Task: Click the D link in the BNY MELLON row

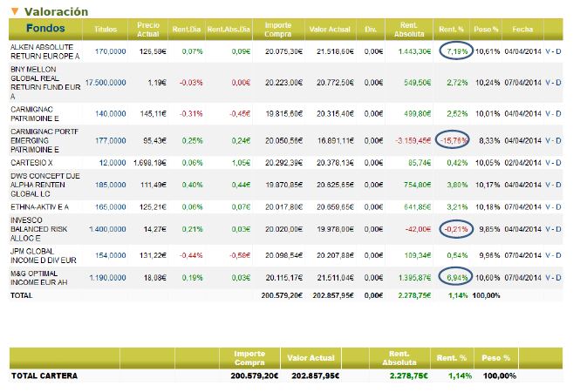Action: [558, 83]
